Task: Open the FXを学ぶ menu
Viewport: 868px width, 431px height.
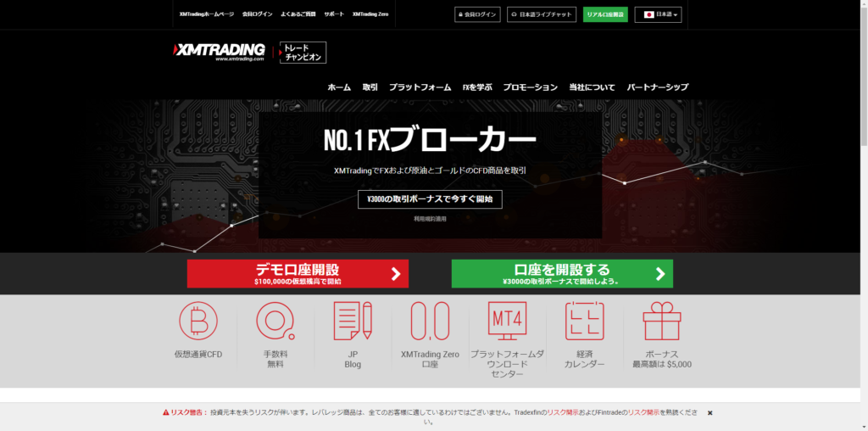Action: coord(477,87)
